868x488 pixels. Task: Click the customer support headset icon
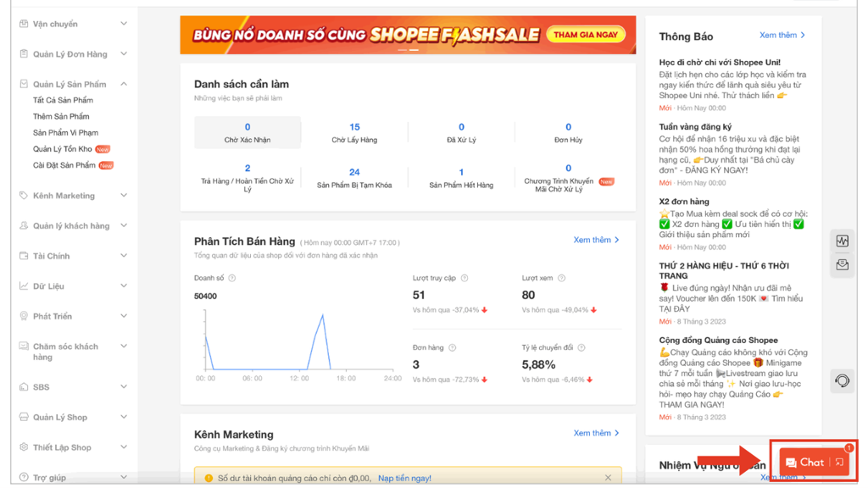[x=842, y=380]
